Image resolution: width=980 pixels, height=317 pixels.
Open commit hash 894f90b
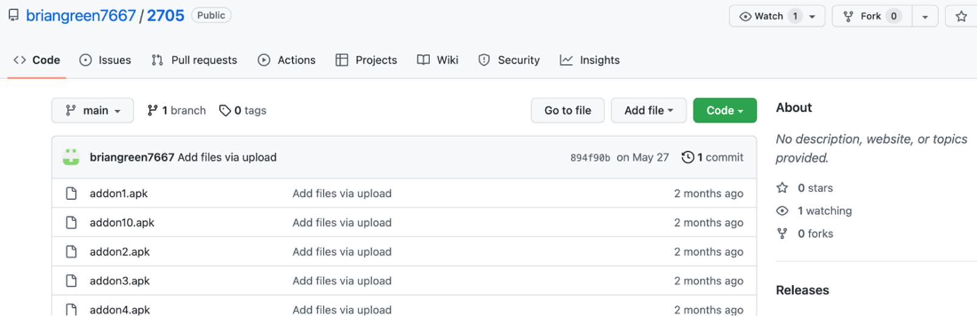pos(590,158)
